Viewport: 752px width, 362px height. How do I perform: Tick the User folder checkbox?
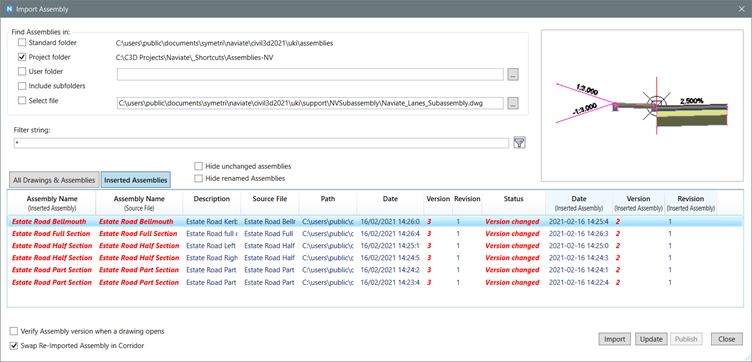click(22, 71)
